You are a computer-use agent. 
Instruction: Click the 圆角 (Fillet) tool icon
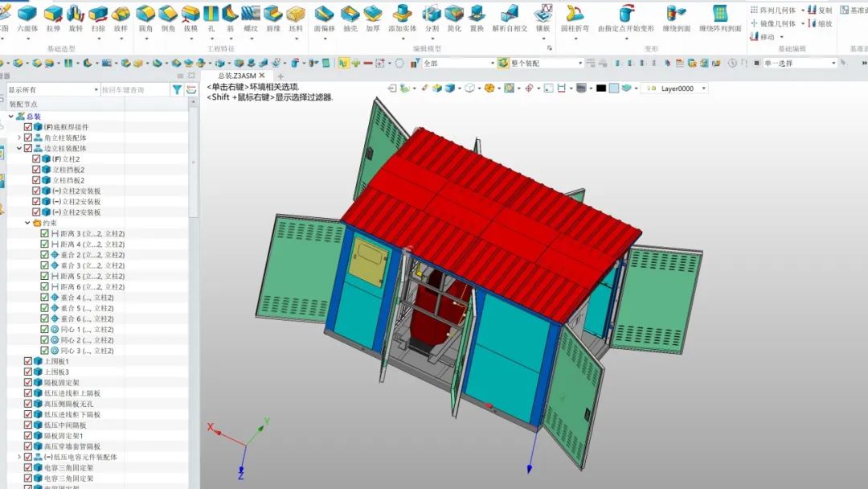point(145,15)
